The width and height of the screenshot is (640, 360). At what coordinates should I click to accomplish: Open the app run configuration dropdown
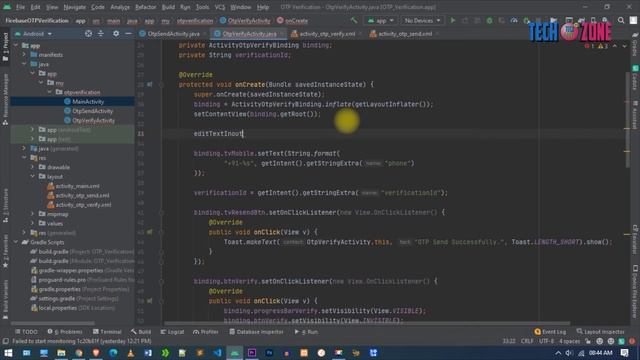coord(380,20)
